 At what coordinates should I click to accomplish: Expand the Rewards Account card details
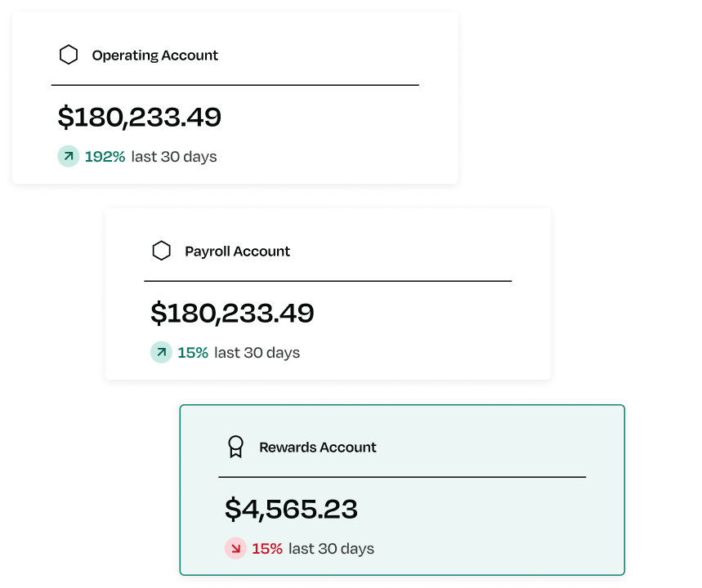pos(402,490)
